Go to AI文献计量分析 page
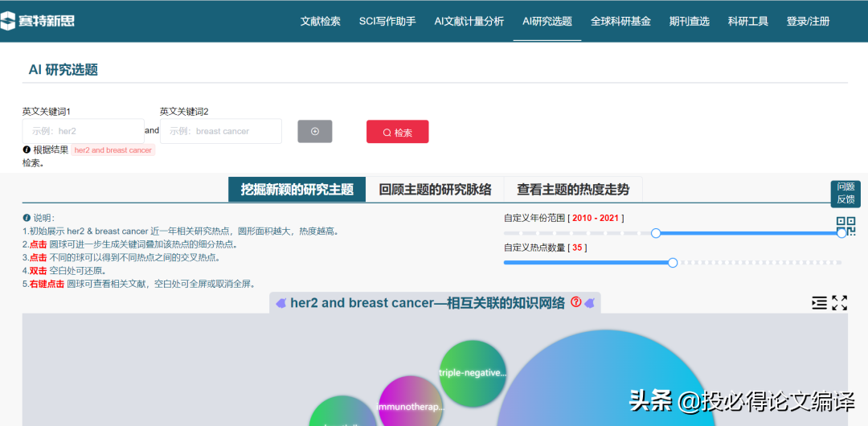Image resolution: width=868 pixels, height=426 pixels. point(469,22)
